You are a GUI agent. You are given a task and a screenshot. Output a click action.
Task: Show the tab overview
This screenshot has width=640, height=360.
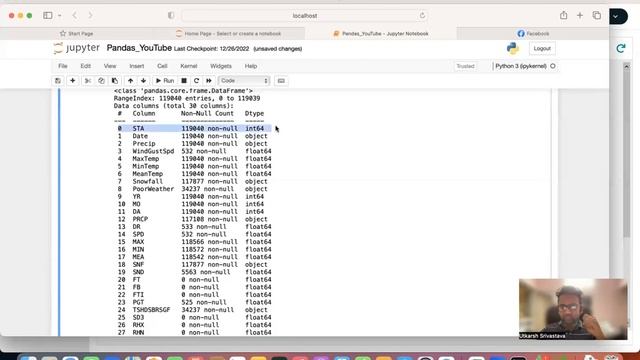597,16
